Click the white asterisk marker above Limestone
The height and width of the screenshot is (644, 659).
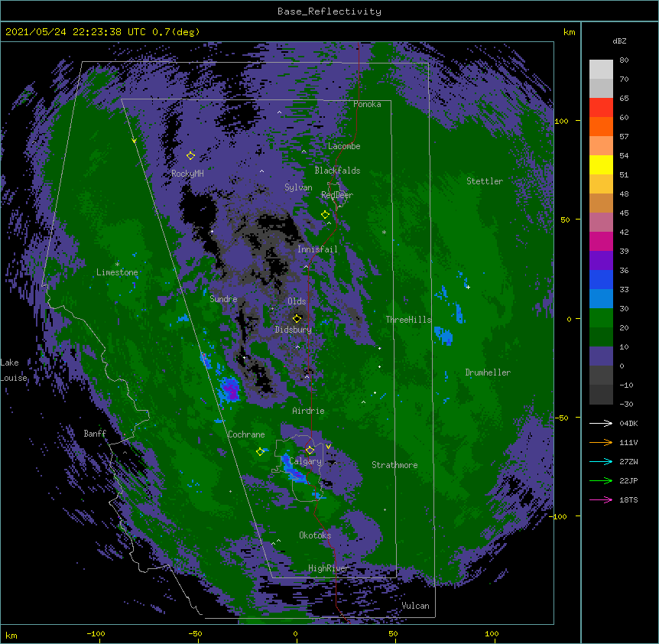pos(117,265)
